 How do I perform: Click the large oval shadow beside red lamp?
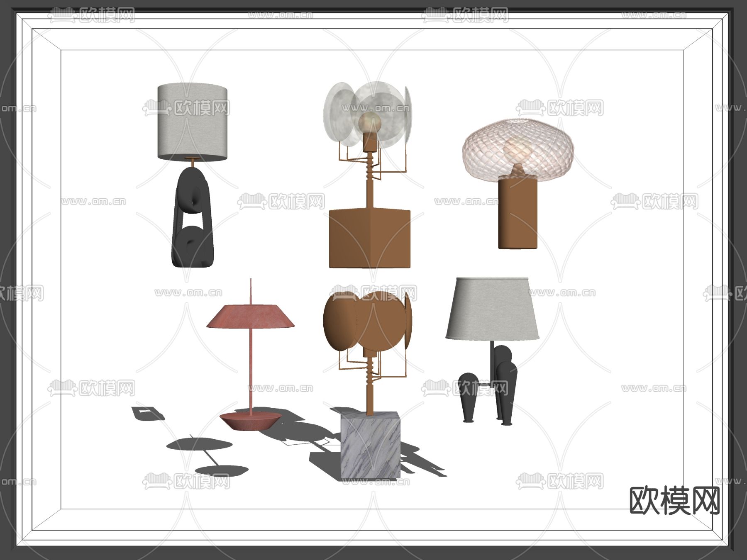click(x=199, y=445)
